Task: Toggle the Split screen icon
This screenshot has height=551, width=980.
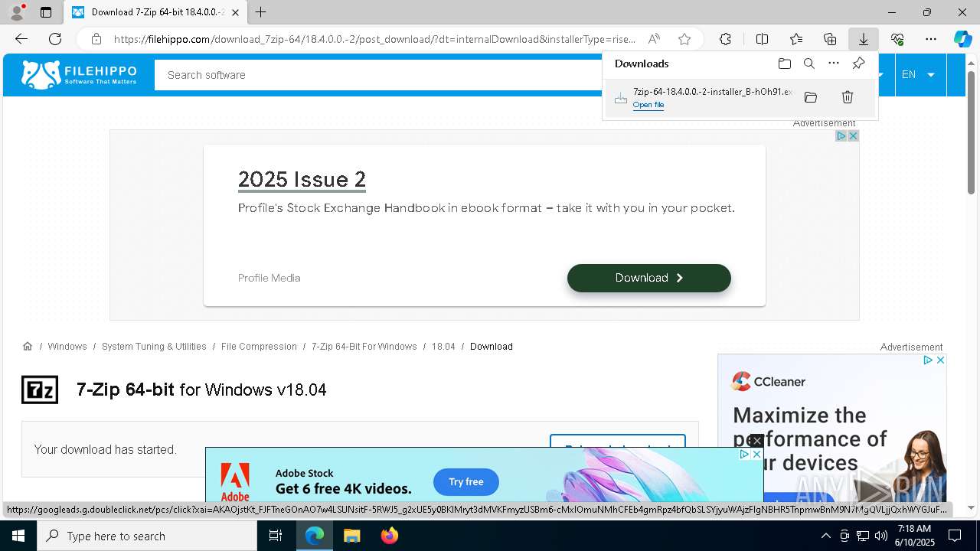Action: [762, 39]
